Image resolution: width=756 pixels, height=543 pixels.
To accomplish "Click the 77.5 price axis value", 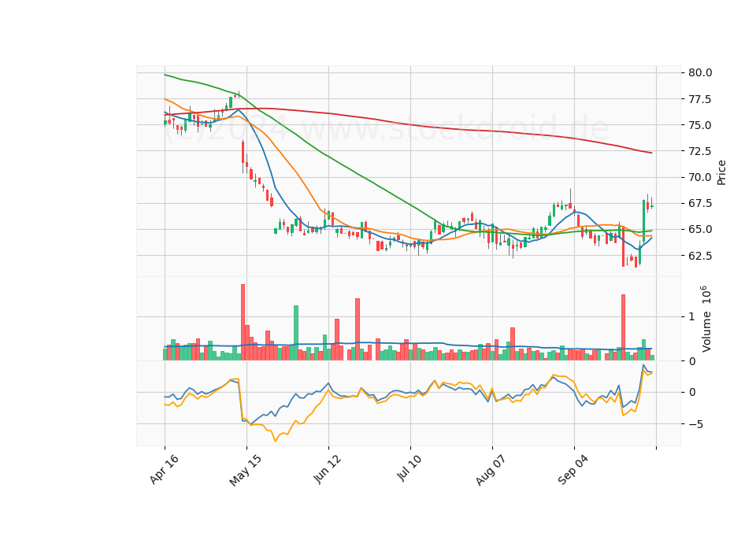I will (x=700, y=99).
